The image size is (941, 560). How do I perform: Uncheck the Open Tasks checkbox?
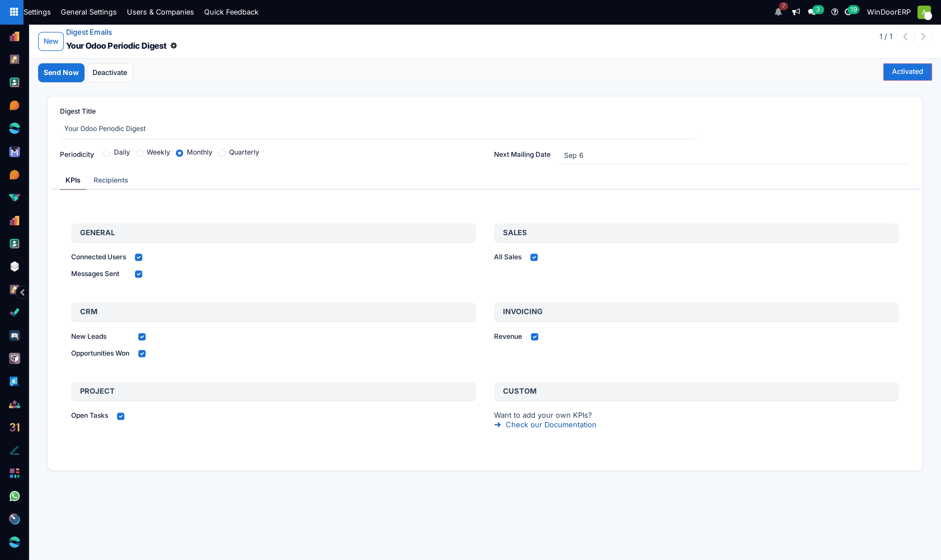(120, 416)
